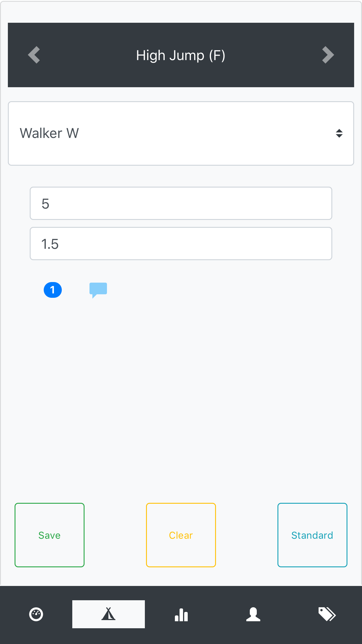The width and height of the screenshot is (362, 644).
Task: Open the user profile silhouette icon
Action: pyautogui.click(x=253, y=614)
